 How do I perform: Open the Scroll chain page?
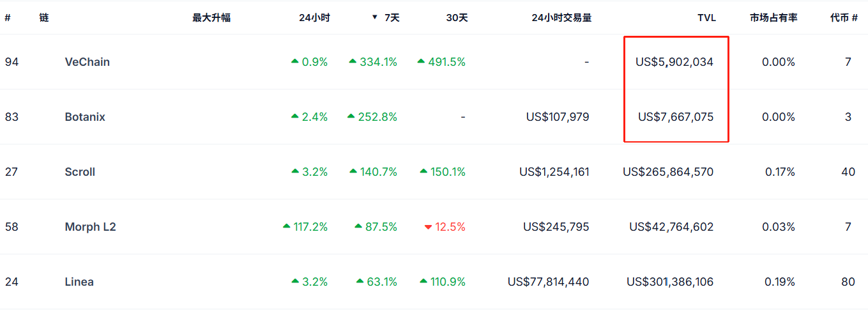[80, 172]
